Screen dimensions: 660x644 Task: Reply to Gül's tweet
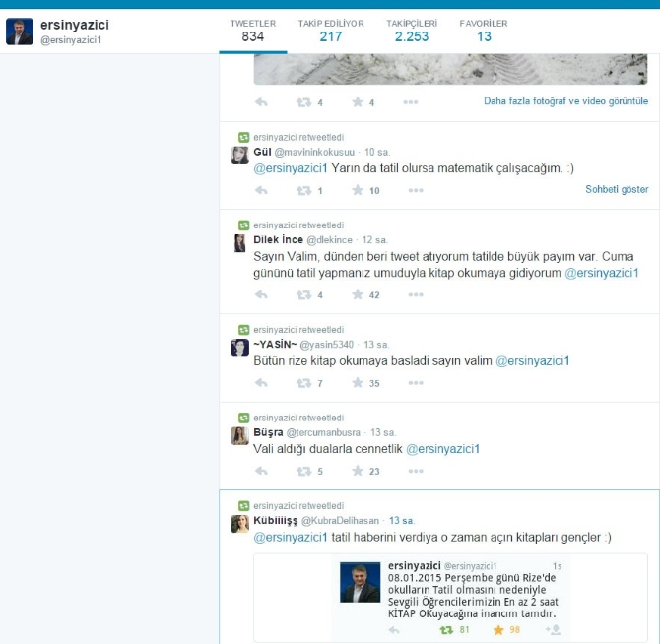[261, 190]
